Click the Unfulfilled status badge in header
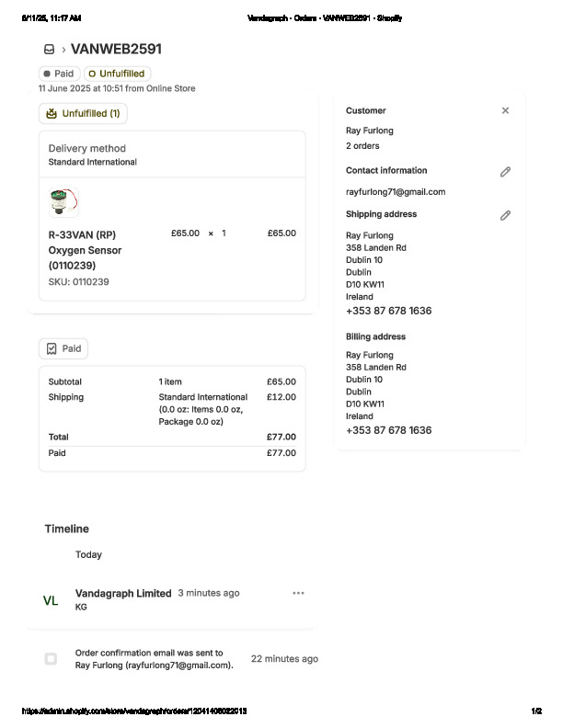Viewport: 563px width, 728px height. (x=117, y=74)
